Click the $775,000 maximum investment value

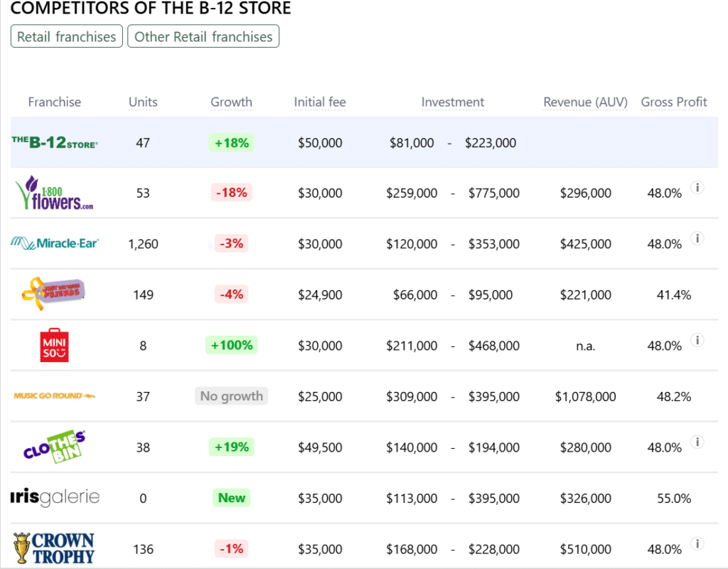494,193
